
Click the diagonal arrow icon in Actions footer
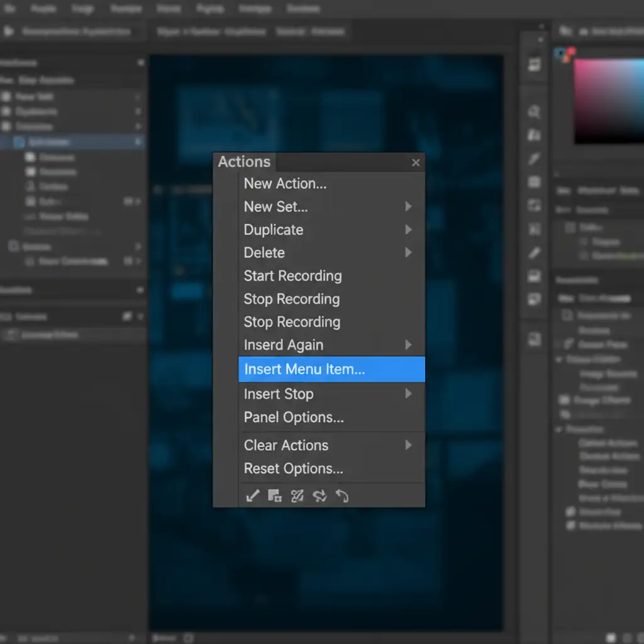coord(253,496)
